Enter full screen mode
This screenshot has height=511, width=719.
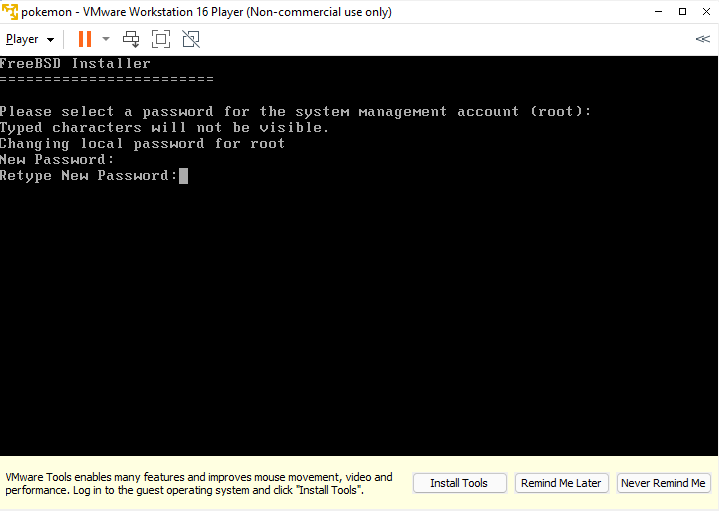click(x=161, y=39)
